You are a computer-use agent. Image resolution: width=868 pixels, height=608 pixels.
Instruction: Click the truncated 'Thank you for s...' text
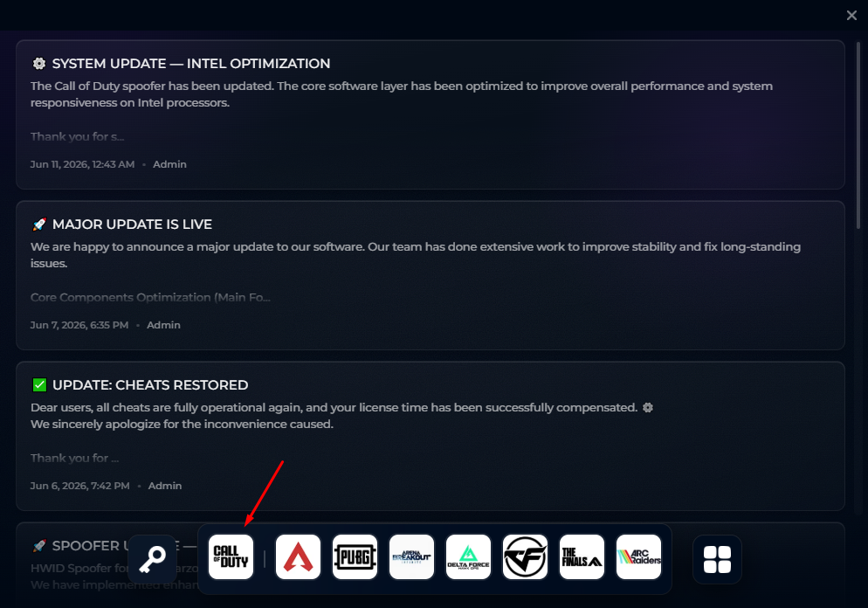click(x=78, y=137)
